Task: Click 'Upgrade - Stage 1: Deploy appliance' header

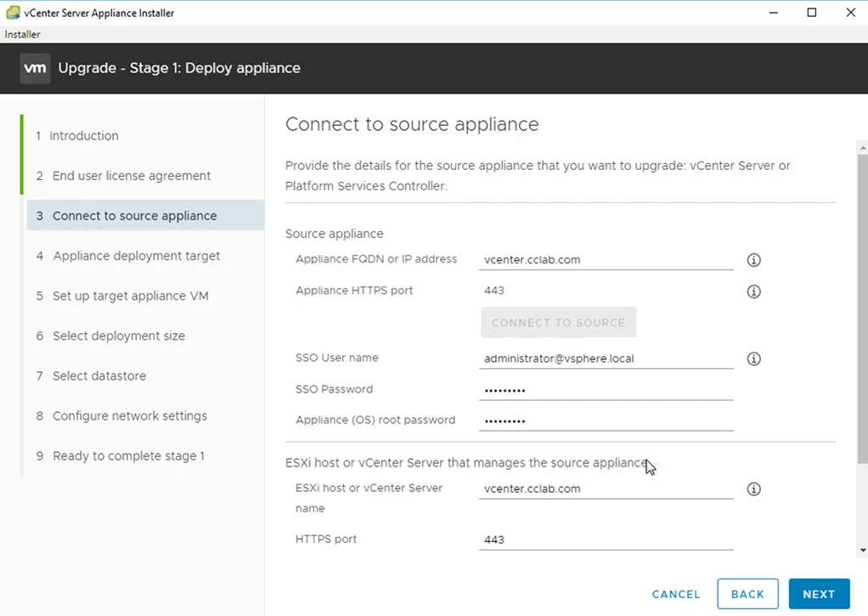Action: [179, 68]
